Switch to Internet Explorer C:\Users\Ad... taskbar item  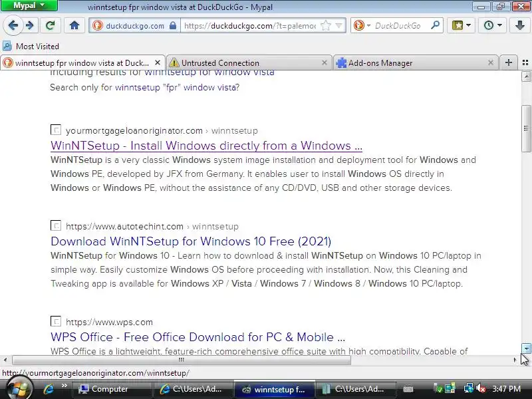(192, 389)
